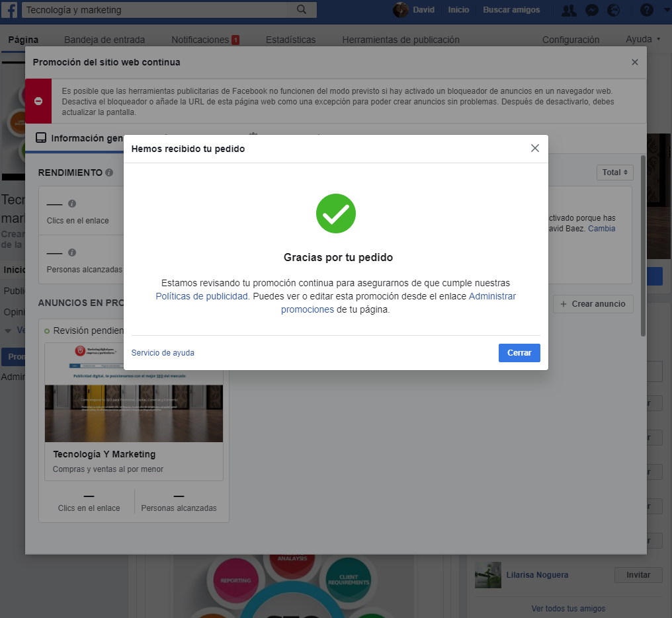This screenshot has height=618, width=672.
Task: Close the 'Promoción del sitio web continua' panel
Action: tap(635, 62)
